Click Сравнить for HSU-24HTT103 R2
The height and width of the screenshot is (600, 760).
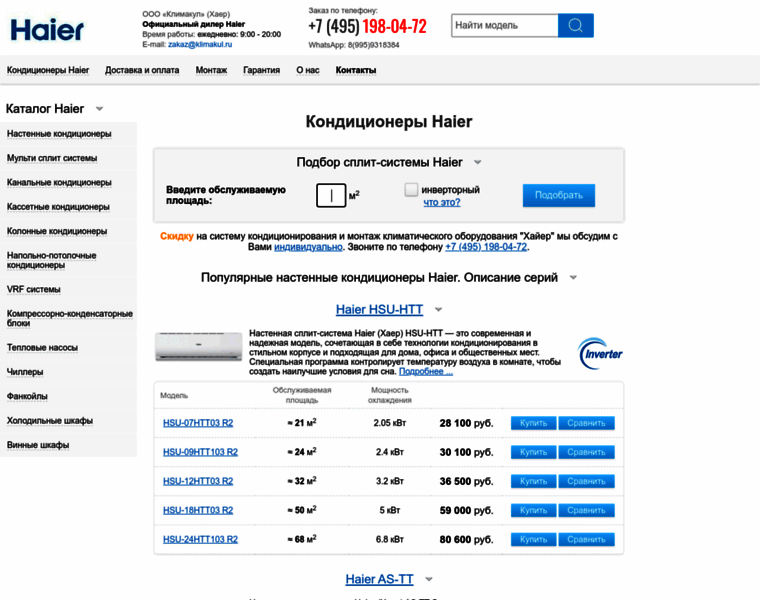[x=586, y=539]
